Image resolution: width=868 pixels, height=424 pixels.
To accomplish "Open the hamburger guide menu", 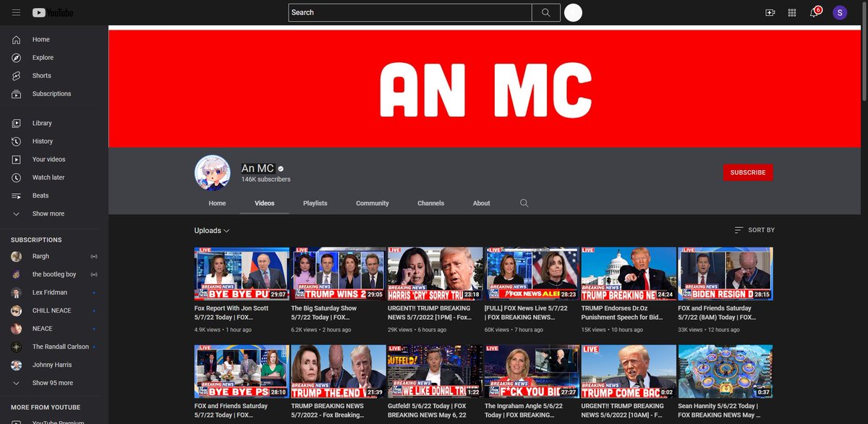I will point(16,12).
